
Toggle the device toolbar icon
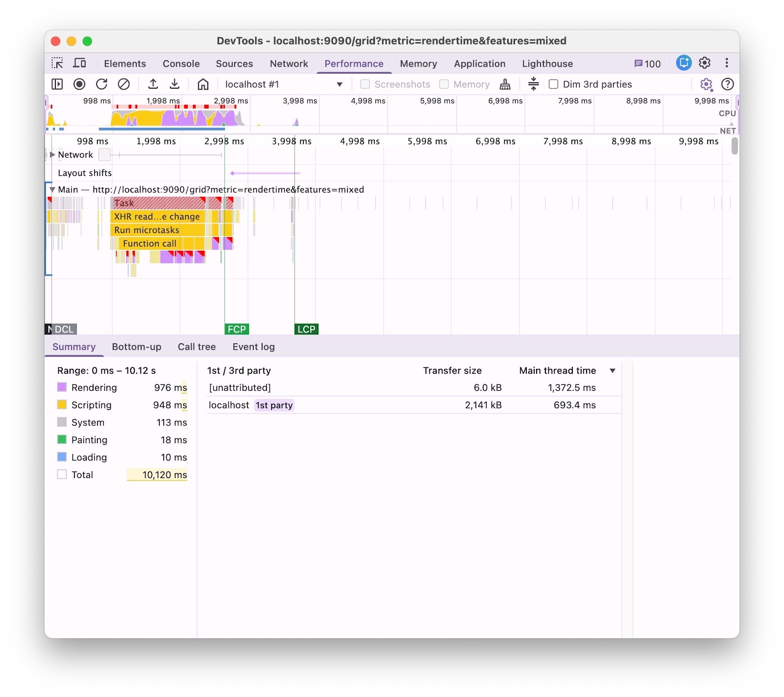(79, 63)
